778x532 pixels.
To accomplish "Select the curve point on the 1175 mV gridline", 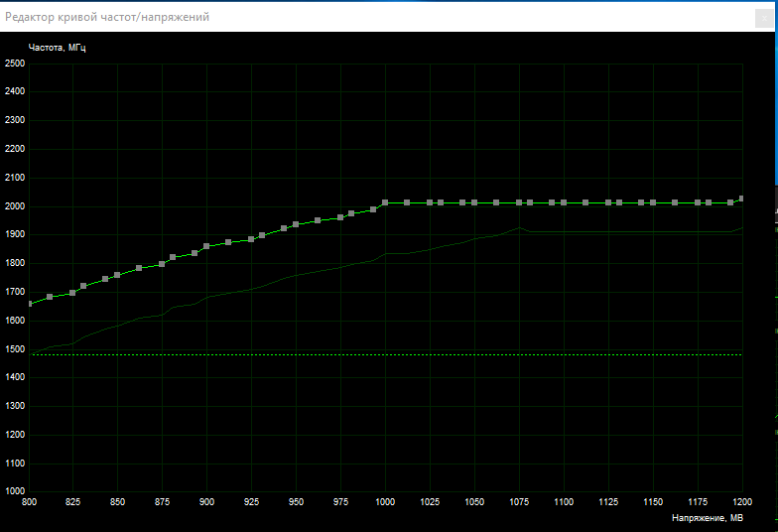I will point(698,202).
